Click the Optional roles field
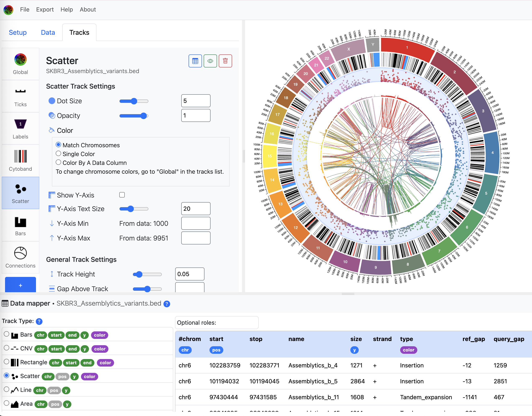The image size is (532, 416). (x=217, y=323)
